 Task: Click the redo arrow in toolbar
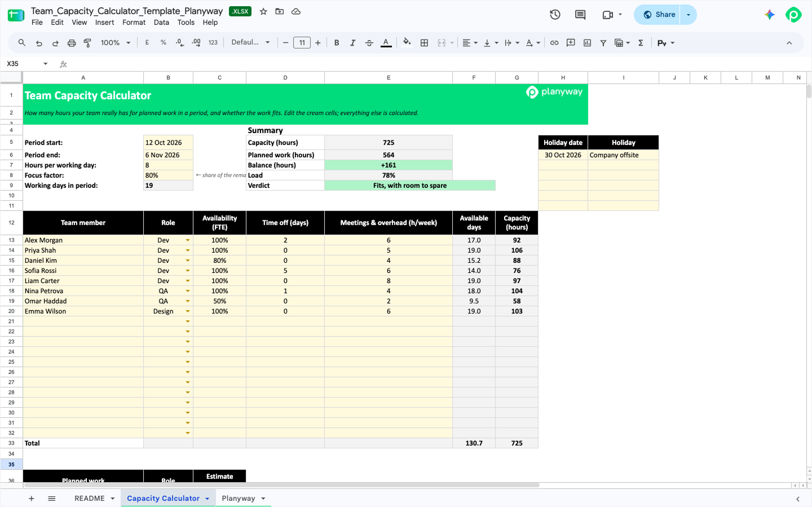click(55, 43)
